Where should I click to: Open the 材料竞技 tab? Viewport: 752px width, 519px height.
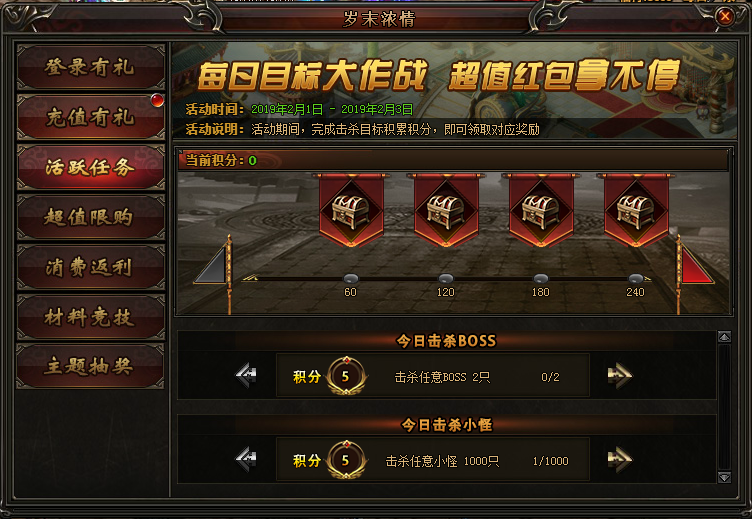point(91,317)
